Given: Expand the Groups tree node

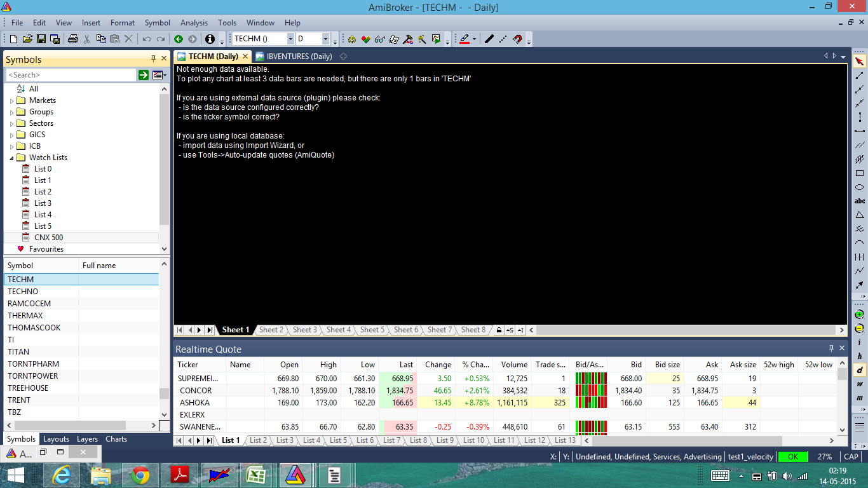Looking at the screenshot, I should 11,112.
